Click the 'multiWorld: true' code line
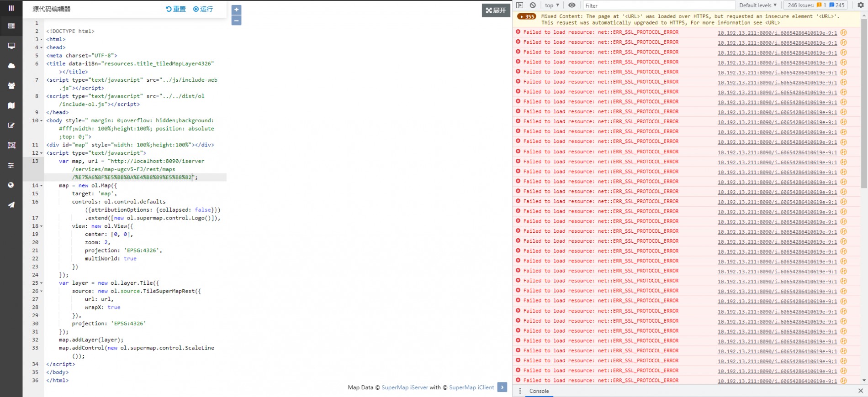This screenshot has width=868, height=397. coord(111,259)
